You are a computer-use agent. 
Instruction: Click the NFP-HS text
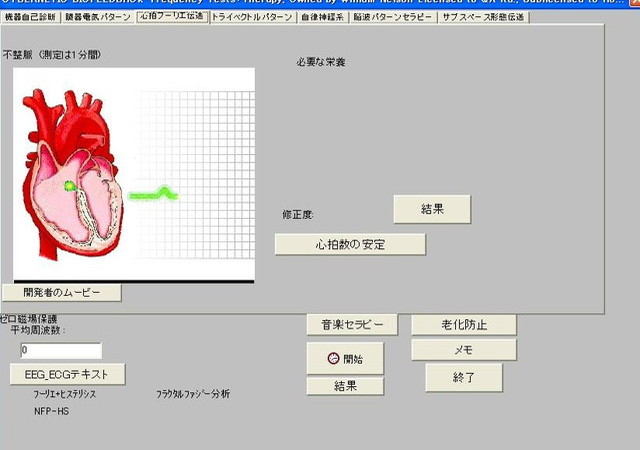[x=51, y=411]
